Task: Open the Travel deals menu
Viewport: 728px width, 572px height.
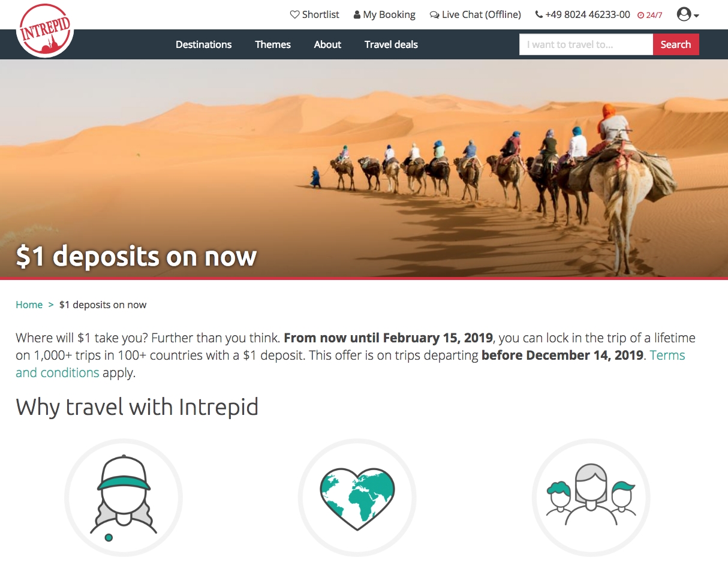Action: (x=391, y=44)
